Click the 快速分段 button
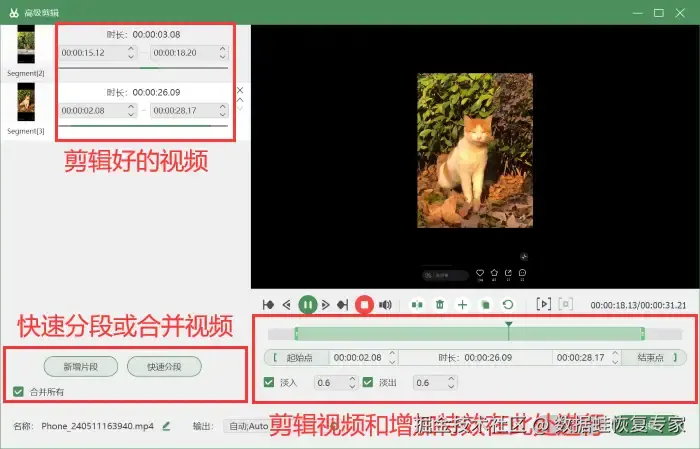This screenshot has width=700, height=449. coord(164,367)
